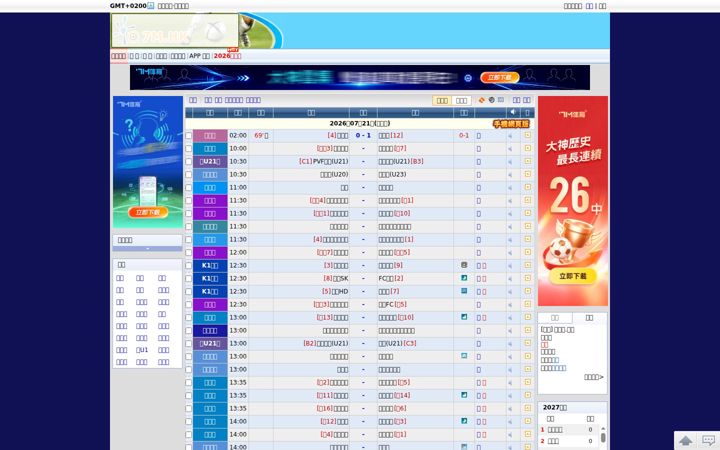Click speaker icon in the 12:00 match row

[x=510, y=253]
